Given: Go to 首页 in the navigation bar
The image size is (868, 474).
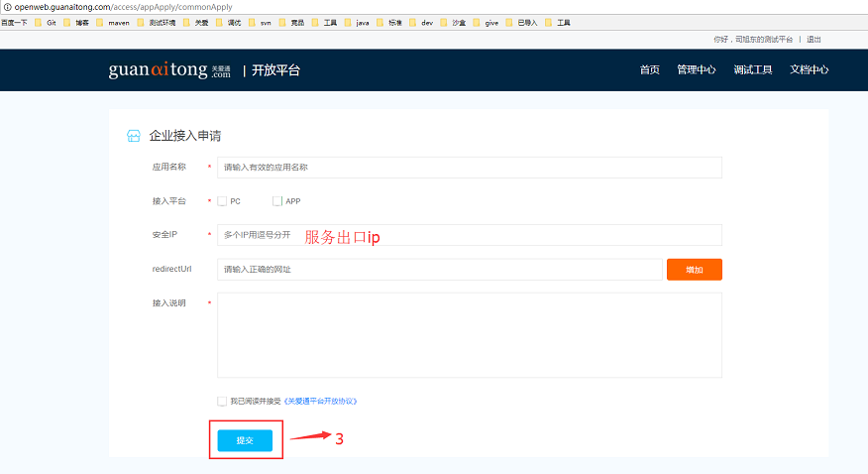Looking at the screenshot, I should 649,70.
